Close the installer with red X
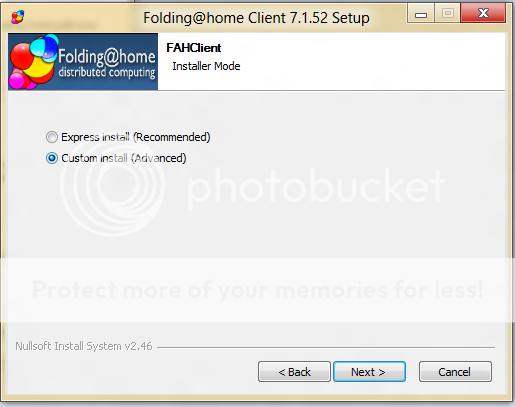This screenshot has width=515, height=407. [483, 14]
